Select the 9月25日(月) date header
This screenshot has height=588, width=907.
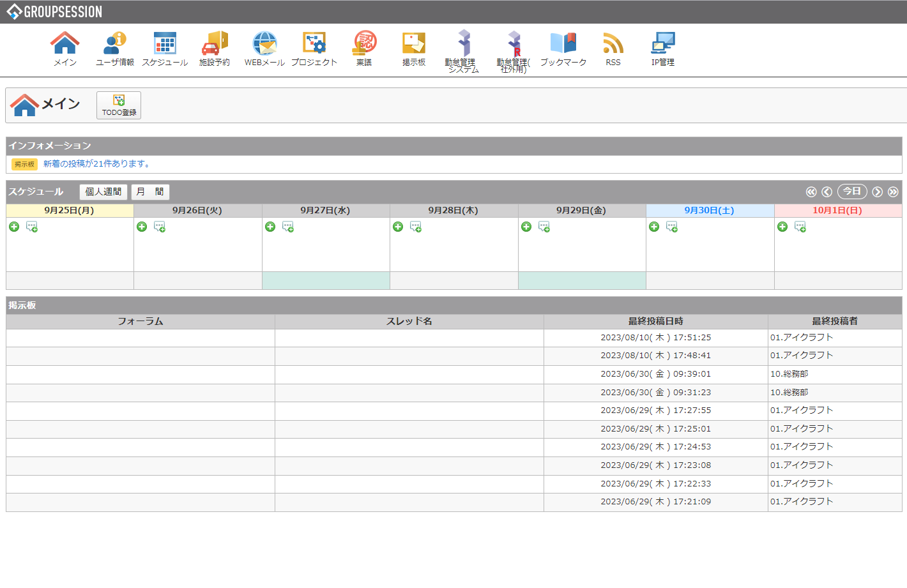pos(69,210)
